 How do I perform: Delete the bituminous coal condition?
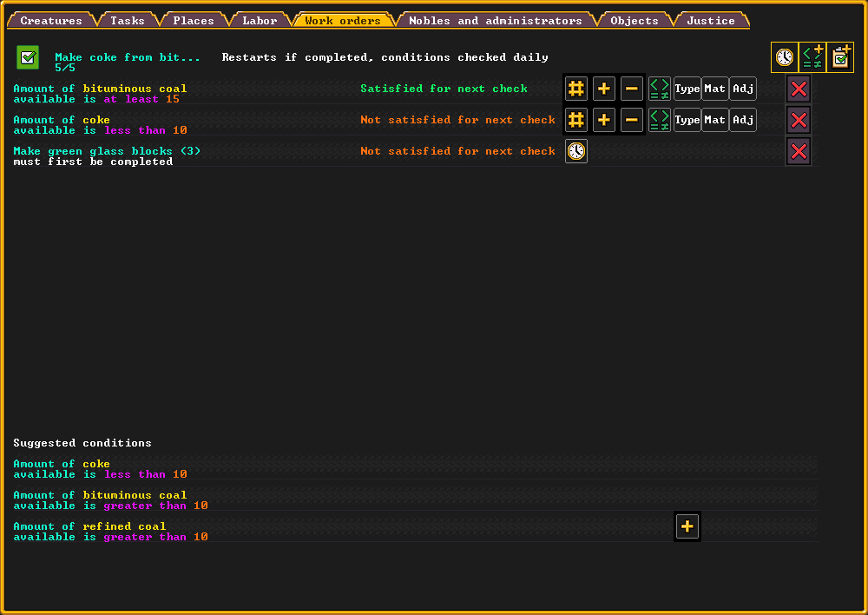[x=799, y=89]
